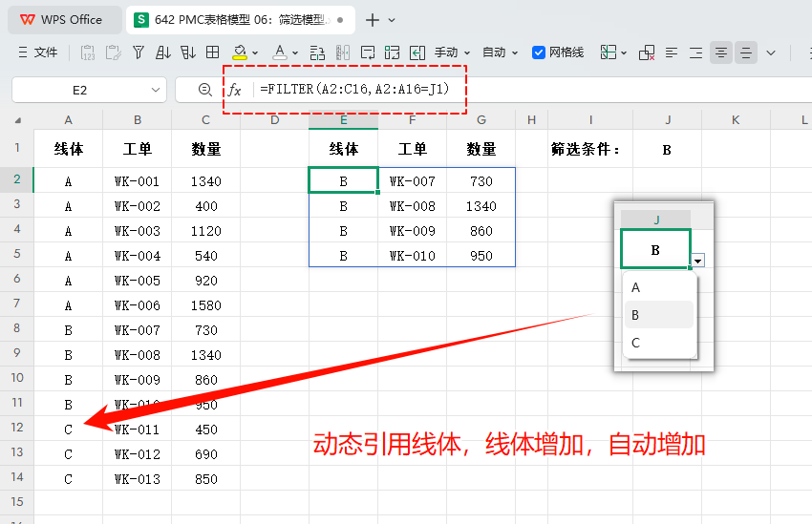Image resolution: width=812 pixels, height=524 pixels.
Task: Click the wrap text box-with-return-arrow icon
Action: [x=368, y=52]
